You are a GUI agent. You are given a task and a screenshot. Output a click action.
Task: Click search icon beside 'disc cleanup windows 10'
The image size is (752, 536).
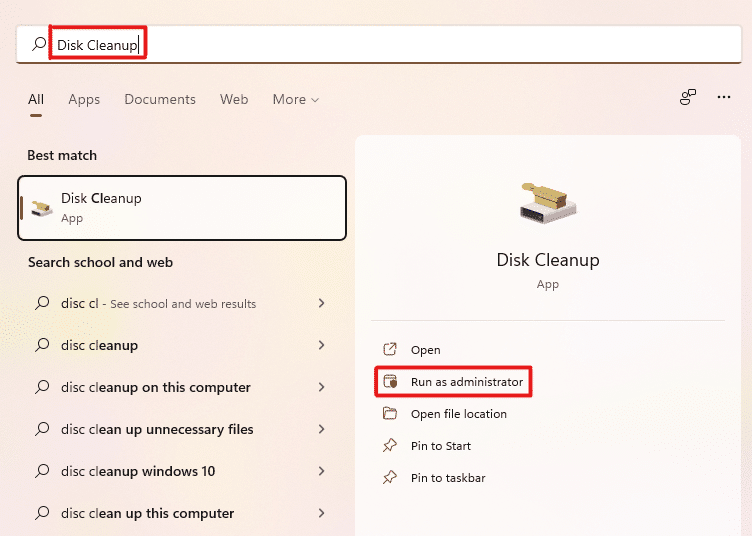click(42, 471)
